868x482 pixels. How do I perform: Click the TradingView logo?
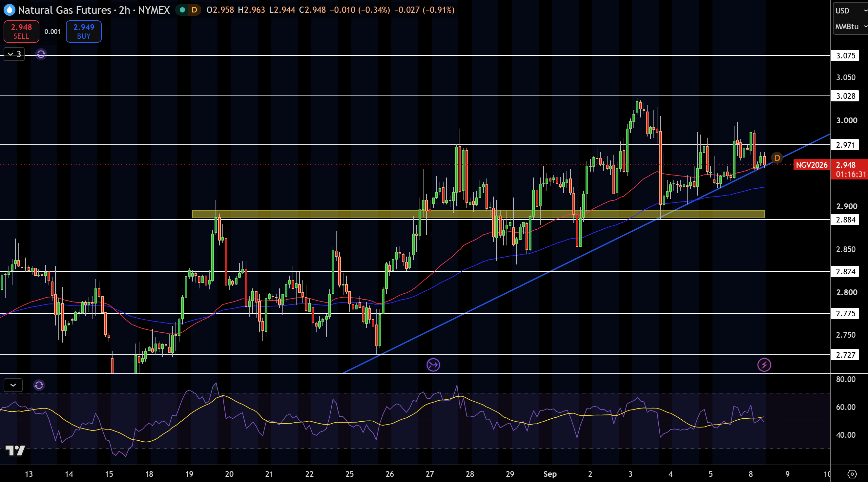click(15, 450)
